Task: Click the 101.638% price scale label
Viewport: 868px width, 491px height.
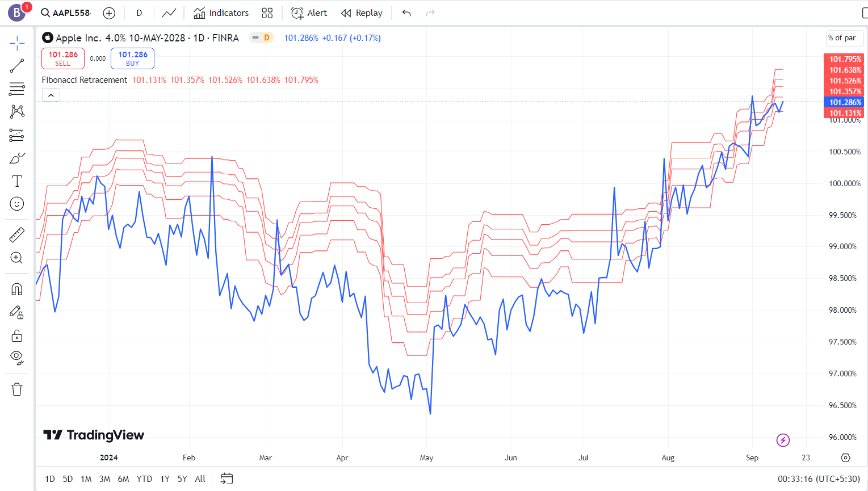Action: [843, 70]
